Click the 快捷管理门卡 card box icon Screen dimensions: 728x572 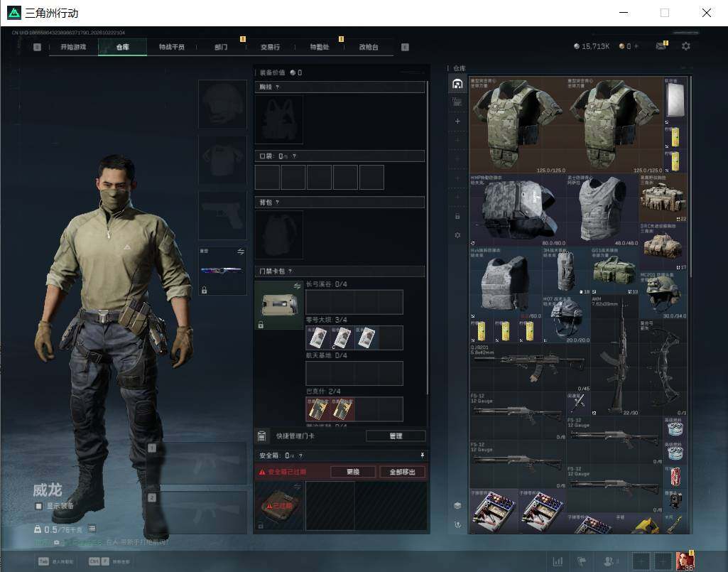click(x=261, y=436)
